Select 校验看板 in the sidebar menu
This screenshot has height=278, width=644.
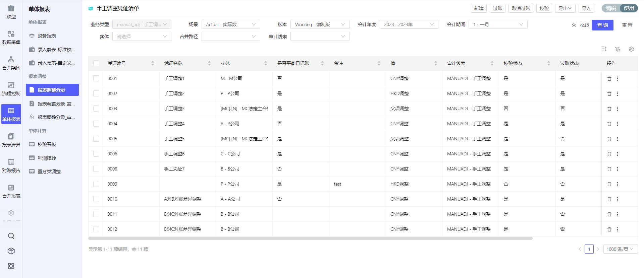[47, 144]
